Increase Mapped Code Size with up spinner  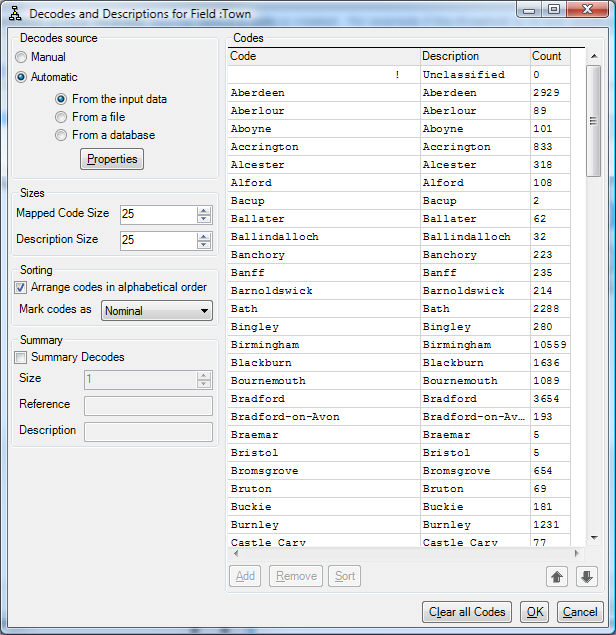pyautogui.click(x=204, y=210)
